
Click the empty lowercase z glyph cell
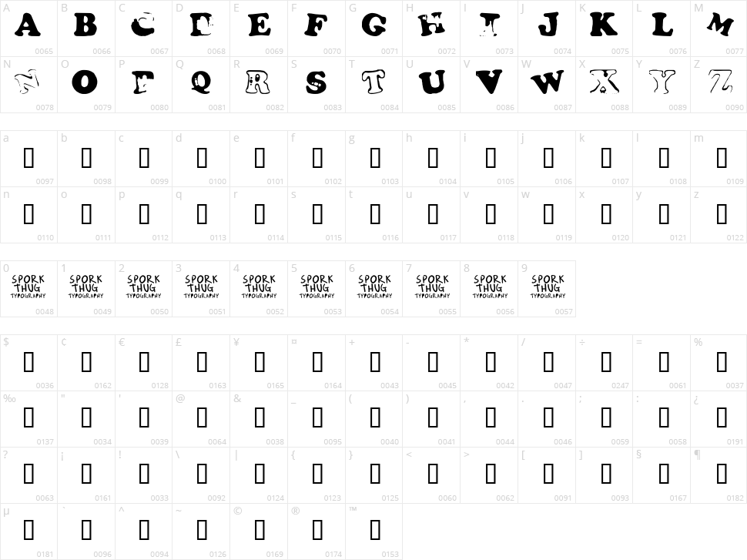pyautogui.click(x=720, y=213)
